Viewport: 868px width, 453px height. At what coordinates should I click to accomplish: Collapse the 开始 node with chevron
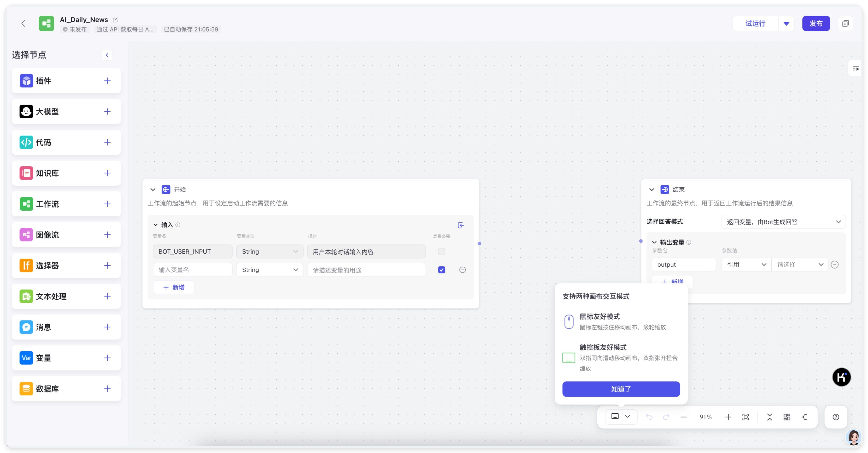coord(153,189)
